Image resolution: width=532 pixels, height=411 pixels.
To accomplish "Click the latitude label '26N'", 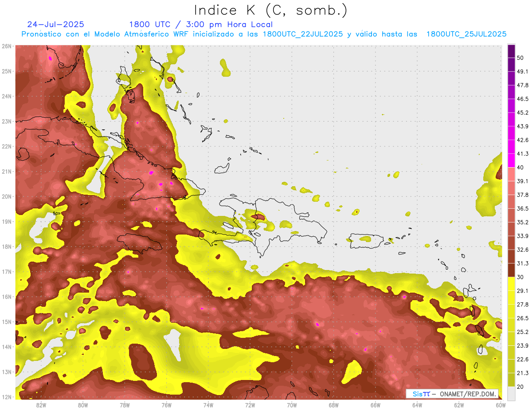I will 7,46.
